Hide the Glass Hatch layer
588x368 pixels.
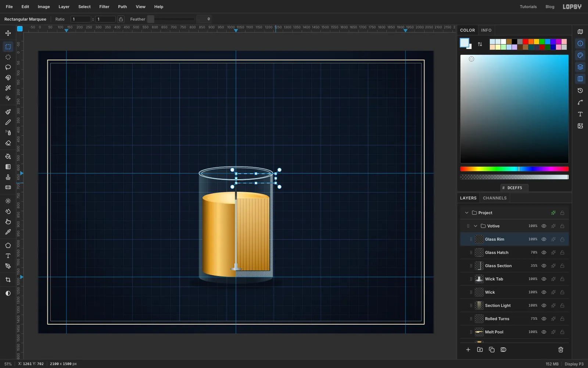click(544, 252)
